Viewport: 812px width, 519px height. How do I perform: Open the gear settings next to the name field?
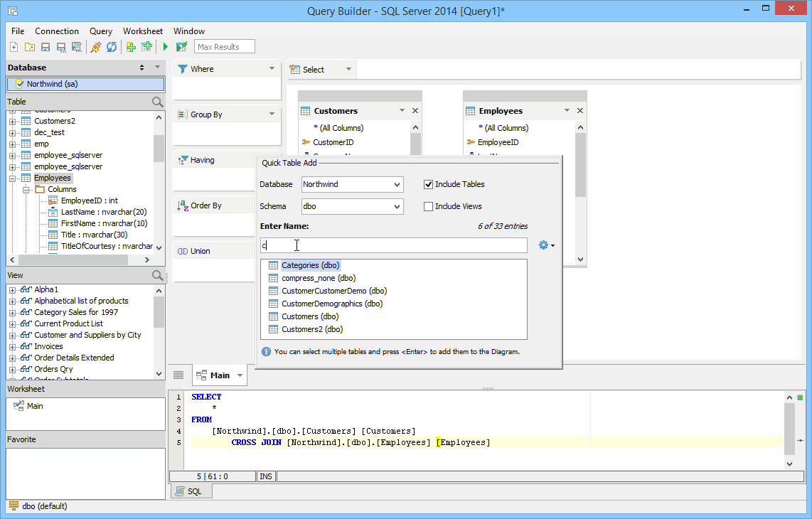point(545,245)
